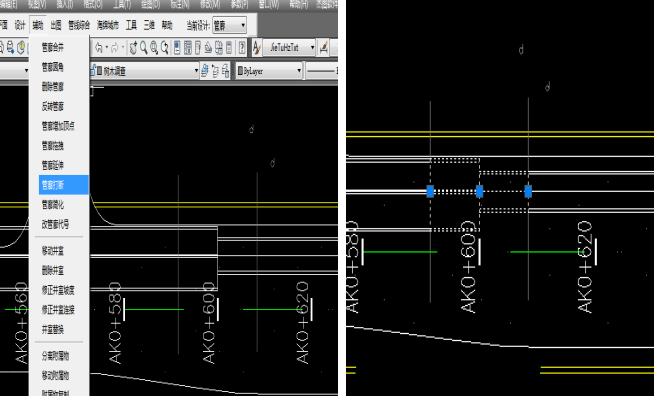Image resolution: width=654 pixels, height=396 pixels.
Task: Open the text style brush icon
Action: point(257,48)
